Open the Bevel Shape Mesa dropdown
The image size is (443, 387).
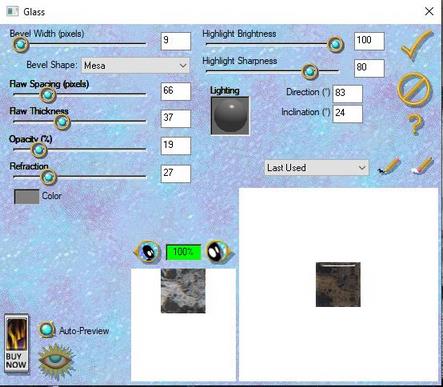[x=135, y=65]
